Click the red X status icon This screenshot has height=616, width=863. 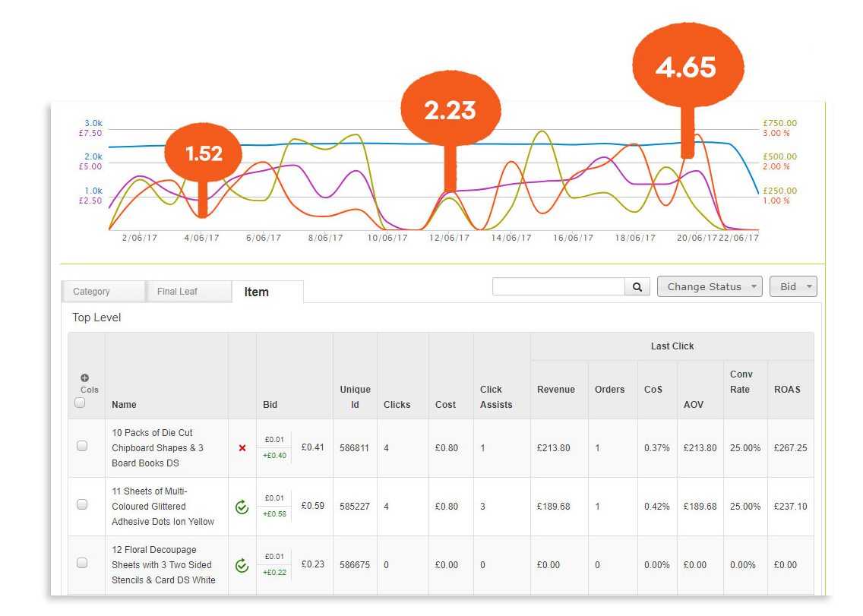pyautogui.click(x=242, y=448)
